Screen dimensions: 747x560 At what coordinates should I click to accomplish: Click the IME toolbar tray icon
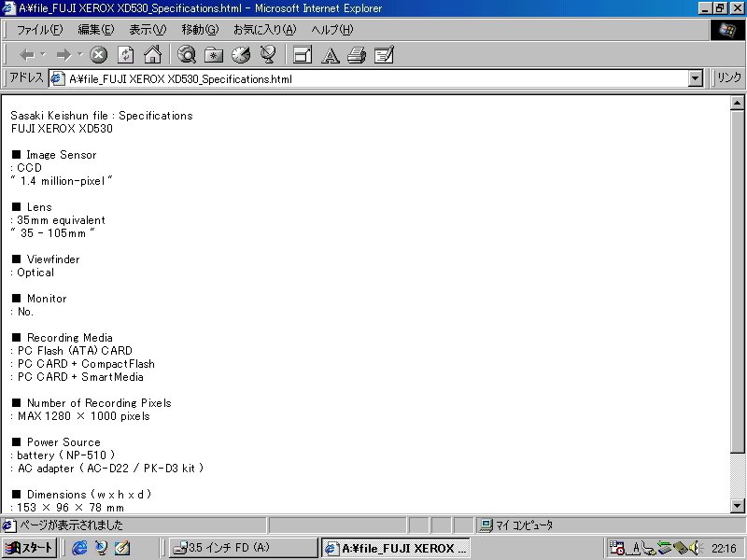pyautogui.click(x=617, y=548)
